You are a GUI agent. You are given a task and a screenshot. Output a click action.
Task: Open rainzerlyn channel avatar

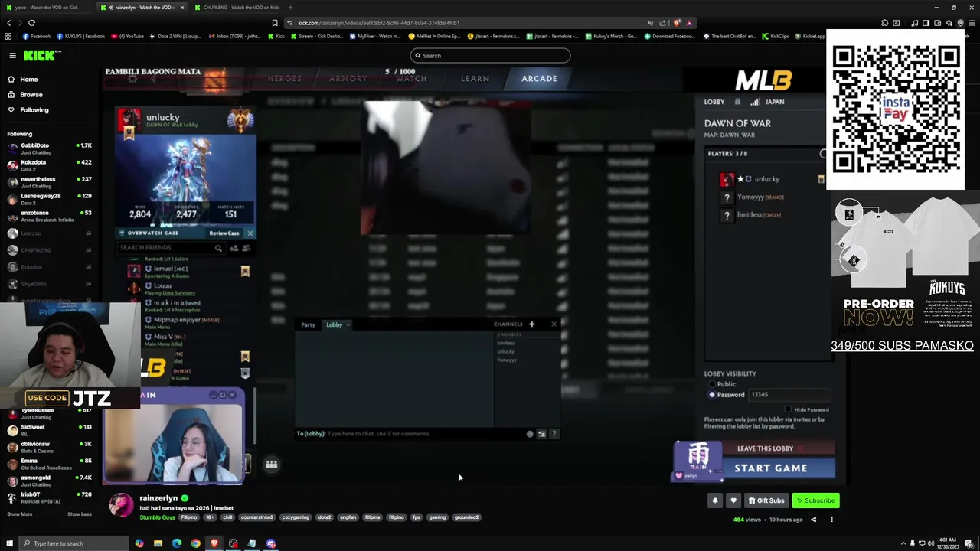121,505
